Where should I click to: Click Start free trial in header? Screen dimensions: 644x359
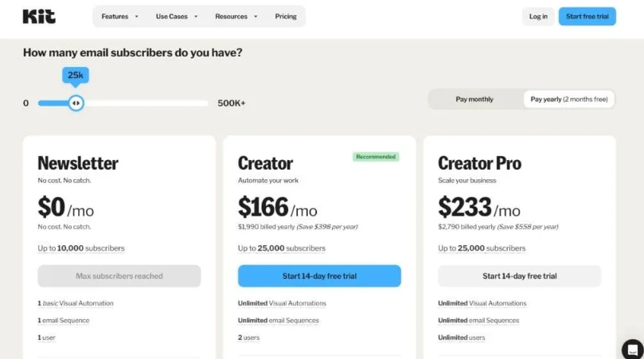587,17
